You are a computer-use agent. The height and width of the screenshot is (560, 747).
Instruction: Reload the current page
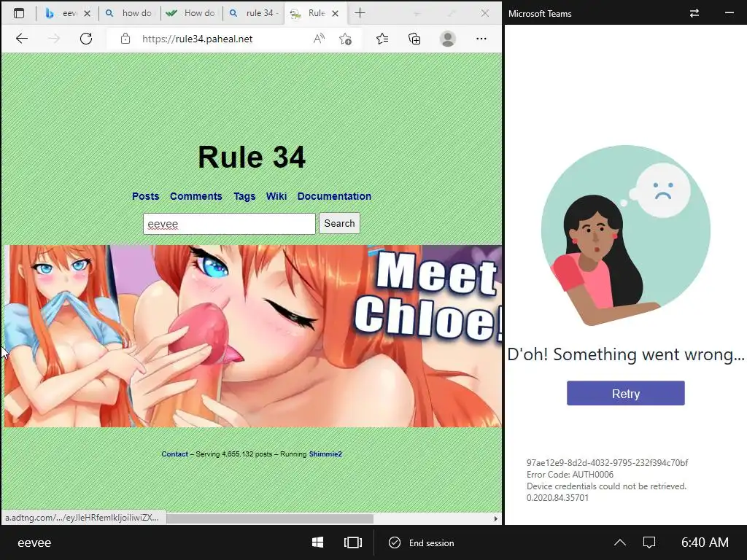pyautogui.click(x=86, y=39)
